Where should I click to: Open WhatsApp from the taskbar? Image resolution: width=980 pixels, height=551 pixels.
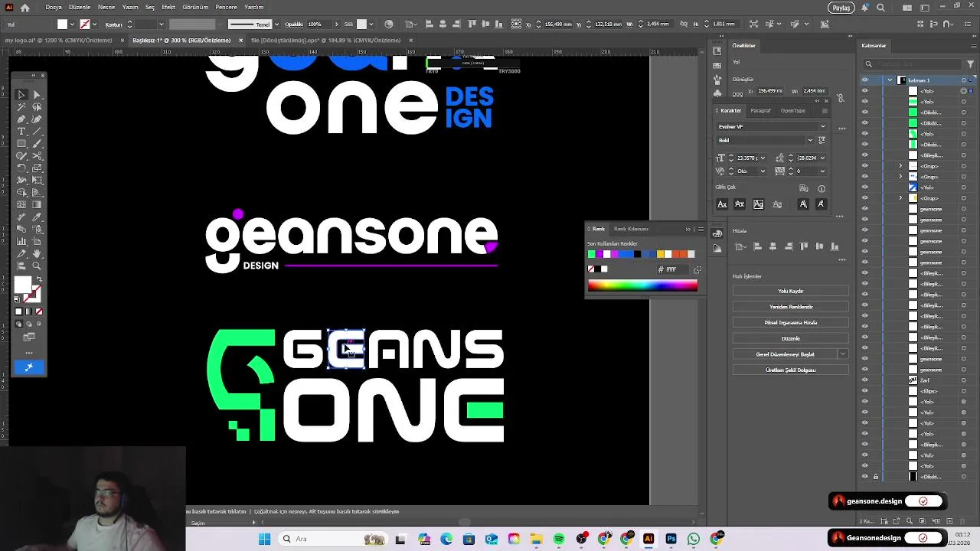pos(693,540)
